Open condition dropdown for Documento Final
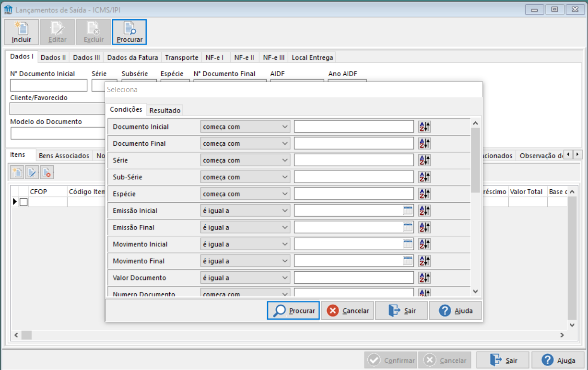The image size is (588, 370). 245,143
